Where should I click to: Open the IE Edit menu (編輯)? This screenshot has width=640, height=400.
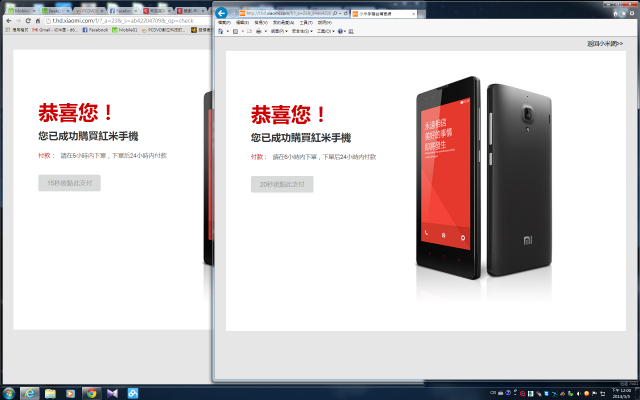click(x=242, y=22)
